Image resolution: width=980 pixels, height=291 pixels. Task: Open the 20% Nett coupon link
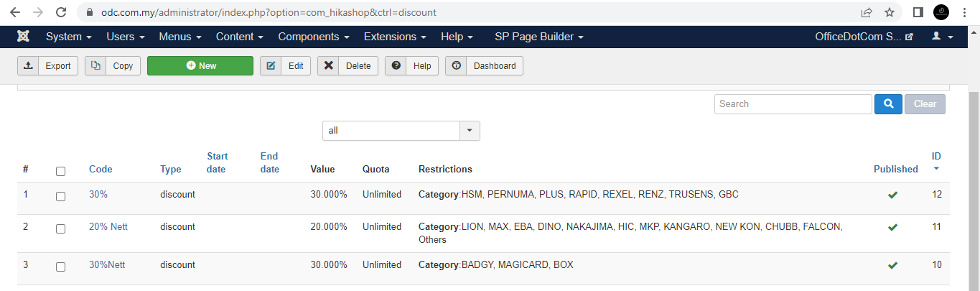click(108, 227)
